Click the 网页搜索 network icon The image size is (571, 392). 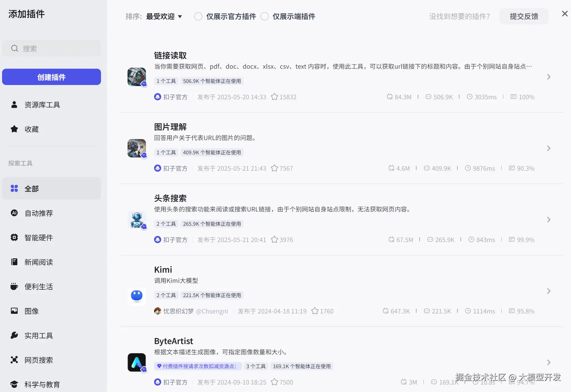(x=14, y=360)
